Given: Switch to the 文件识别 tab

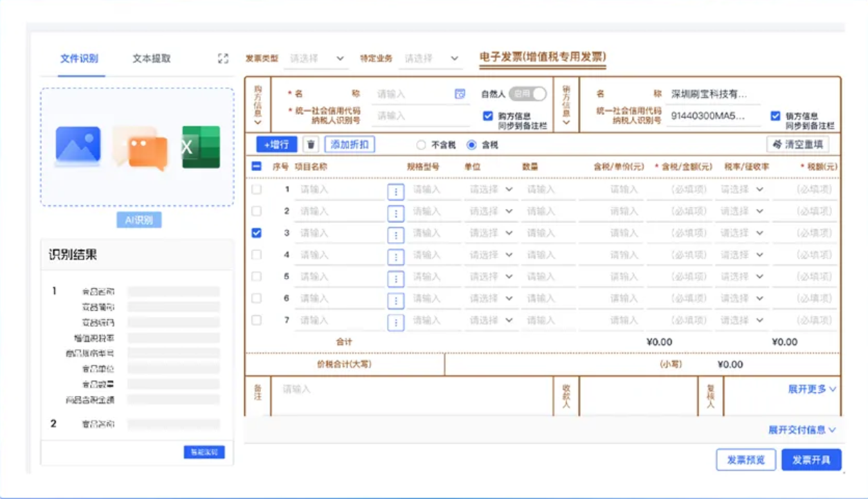Looking at the screenshot, I should point(79,59).
